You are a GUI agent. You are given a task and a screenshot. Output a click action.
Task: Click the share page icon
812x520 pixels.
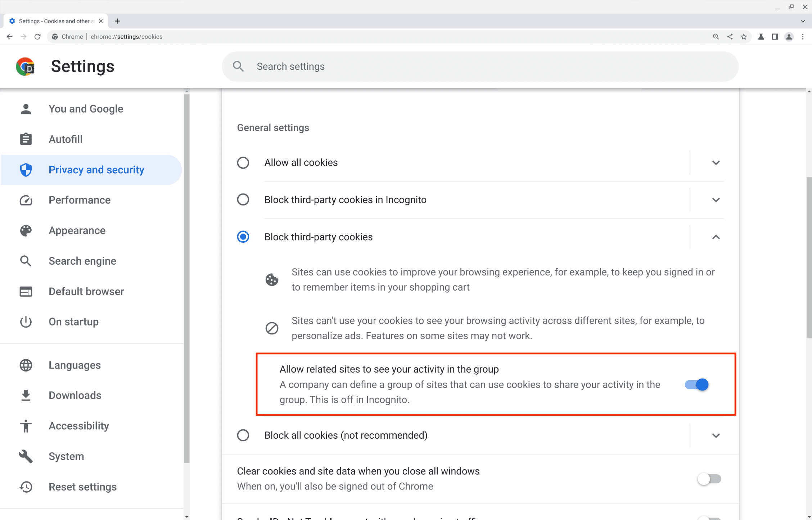pyautogui.click(x=730, y=37)
